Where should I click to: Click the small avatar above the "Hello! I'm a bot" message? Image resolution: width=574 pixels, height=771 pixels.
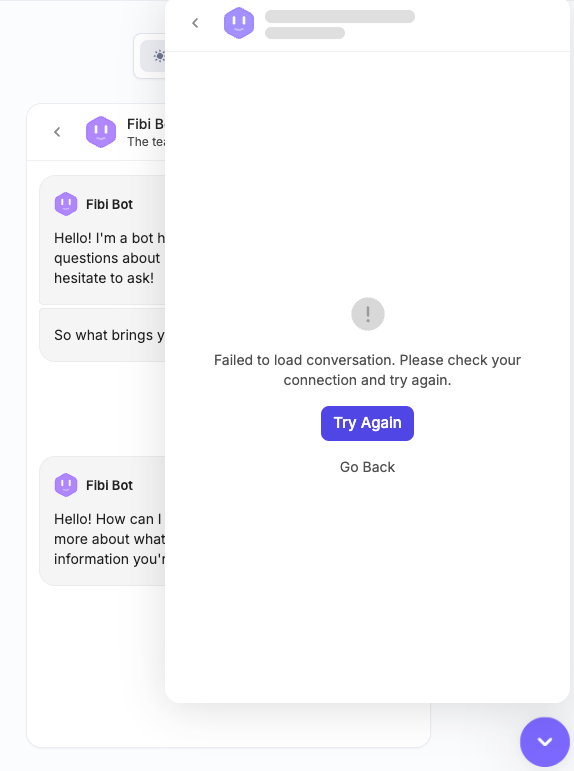[66, 204]
